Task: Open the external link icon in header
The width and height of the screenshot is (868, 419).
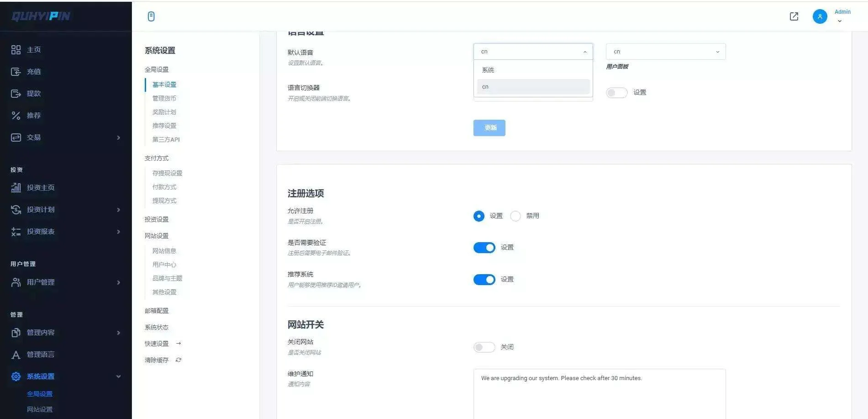Action: click(794, 16)
